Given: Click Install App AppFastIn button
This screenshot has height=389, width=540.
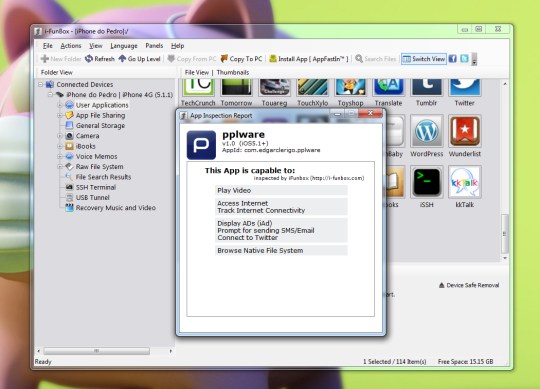Looking at the screenshot, I should click(x=309, y=59).
